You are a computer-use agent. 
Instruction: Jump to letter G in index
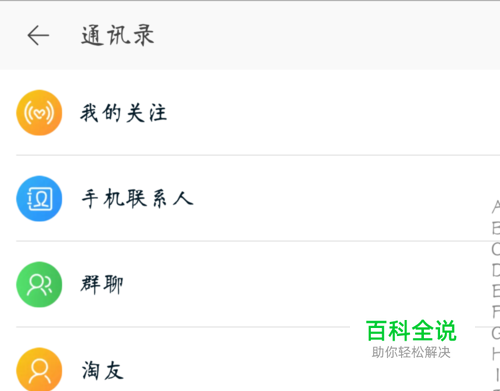coord(496,333)
